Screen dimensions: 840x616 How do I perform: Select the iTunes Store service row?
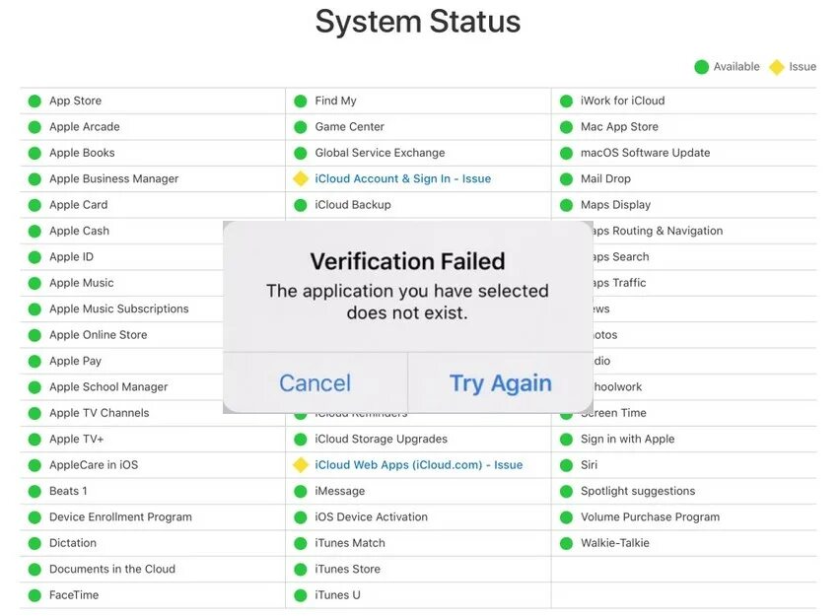[x=347, y=569]
